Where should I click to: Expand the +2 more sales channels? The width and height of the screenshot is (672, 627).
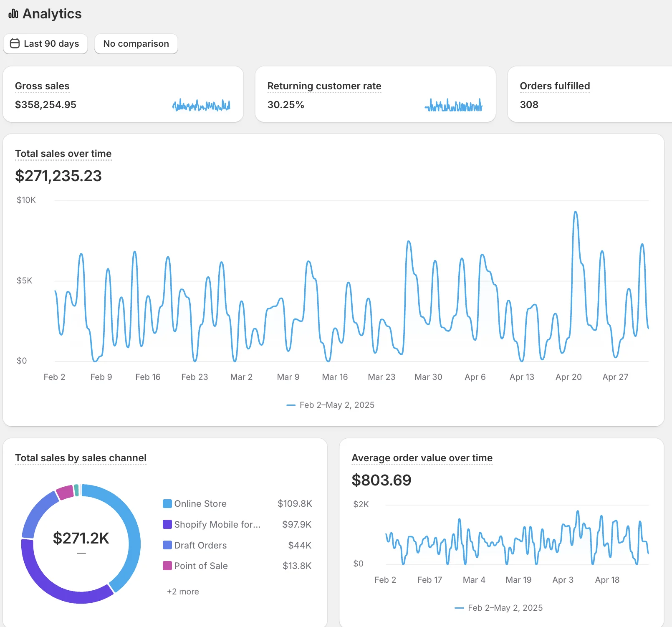[x=183, y=592]
